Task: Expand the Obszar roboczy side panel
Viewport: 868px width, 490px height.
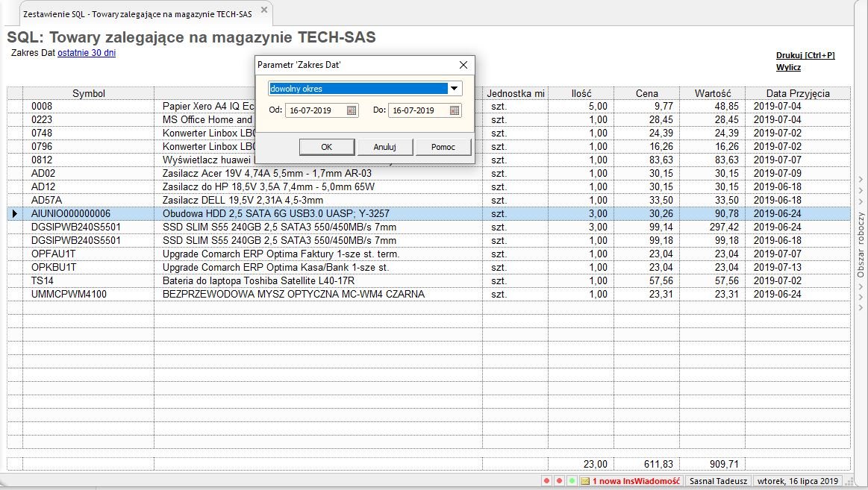Action: (x=860, y=246)
